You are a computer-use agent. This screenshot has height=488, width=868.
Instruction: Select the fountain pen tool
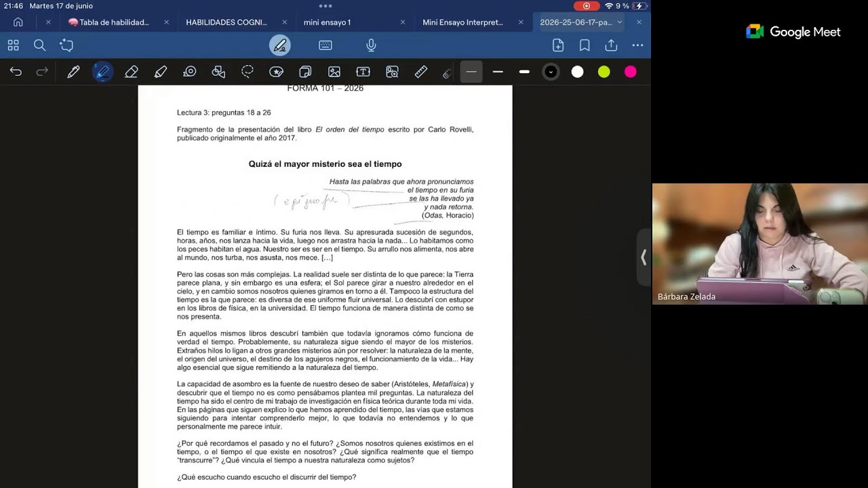(x=73, y=72)
